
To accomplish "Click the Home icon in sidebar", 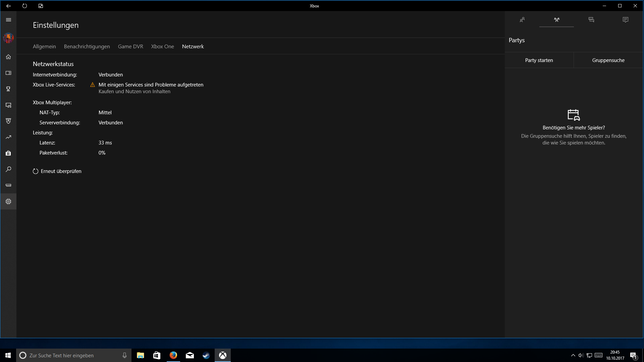I will pyautogui.click(x=8, y=57).
